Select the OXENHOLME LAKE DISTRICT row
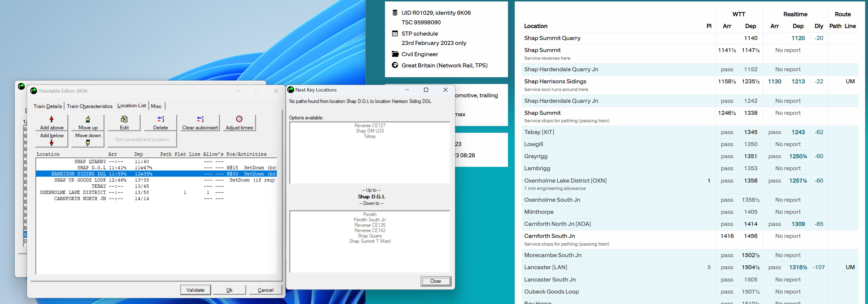Viewport: 868px width, 304px height. 156,192
